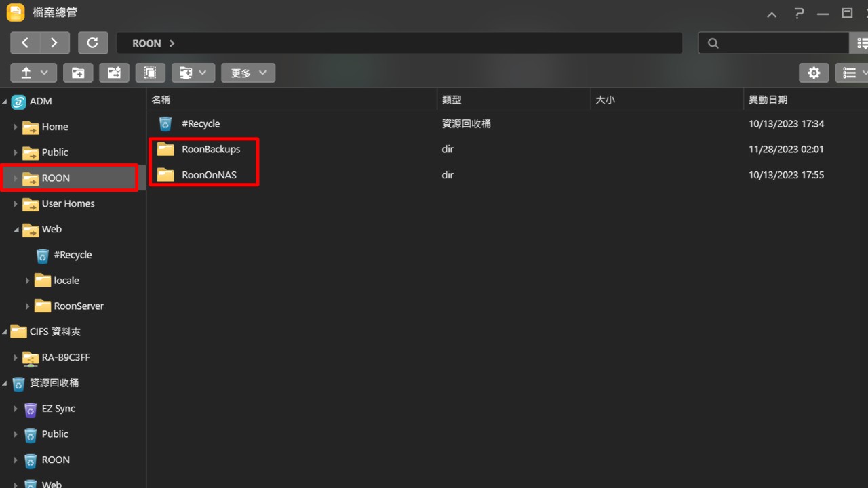868x488 pixels.
Task: Expand the RA-B9C3FF network share
Action: [x=16, y=357]
